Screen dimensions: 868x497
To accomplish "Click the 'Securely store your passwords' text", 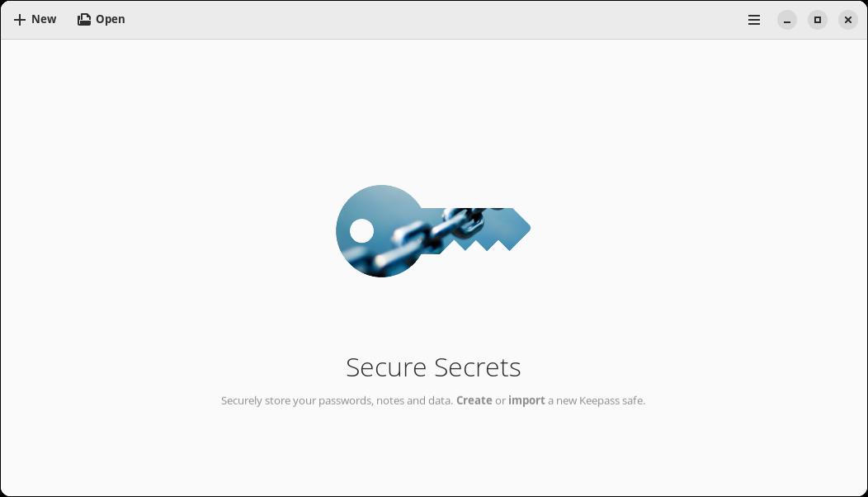I will [x=297, y=400].
